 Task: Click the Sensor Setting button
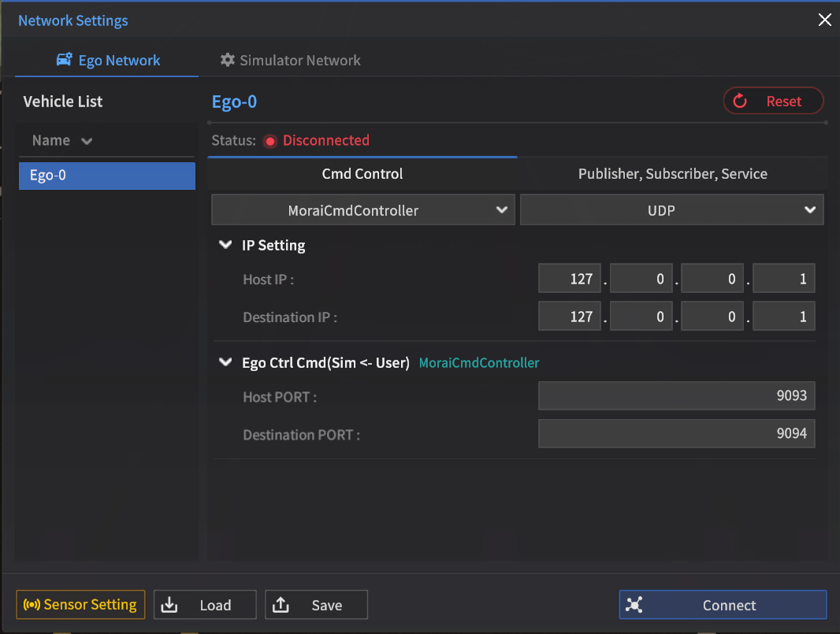coord(80,605)
